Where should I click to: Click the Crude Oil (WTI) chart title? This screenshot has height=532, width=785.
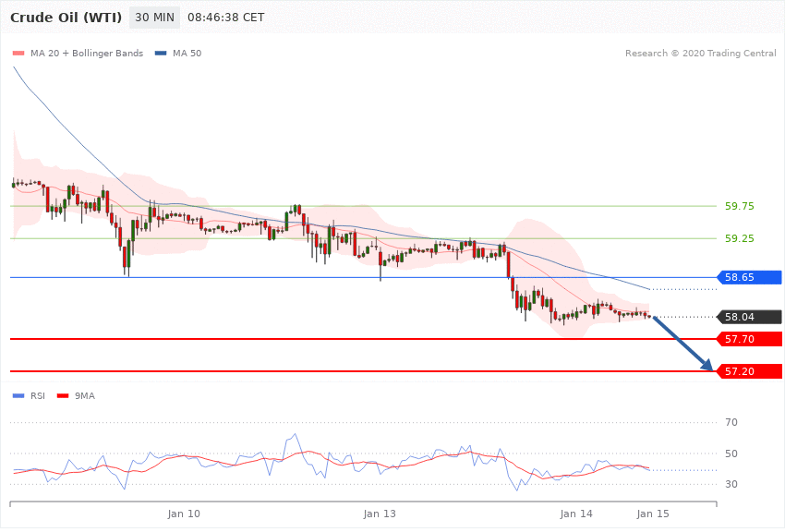(x=66, y=18)
